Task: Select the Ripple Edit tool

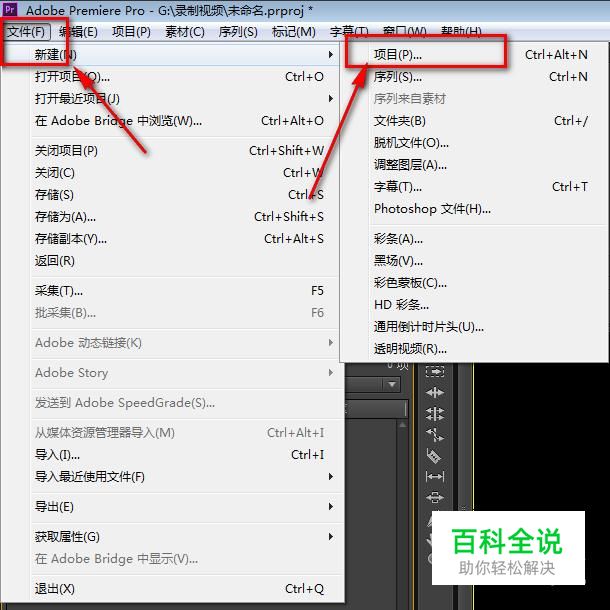Action: tap(435, 393)
